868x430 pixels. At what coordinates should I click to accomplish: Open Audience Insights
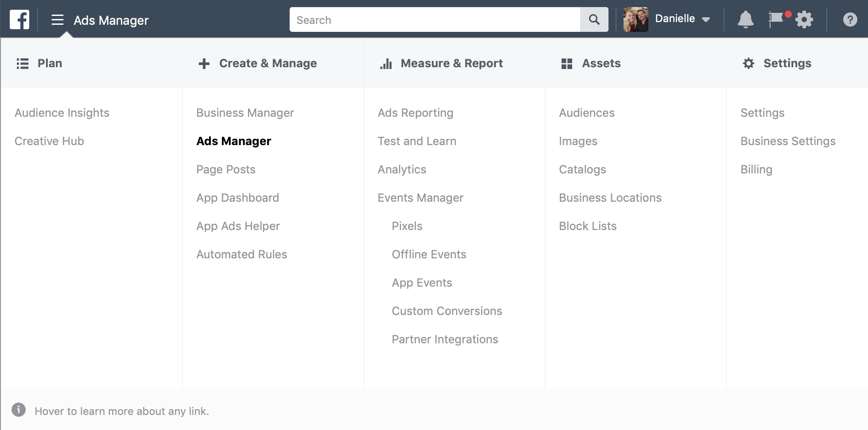click(62, 113)
